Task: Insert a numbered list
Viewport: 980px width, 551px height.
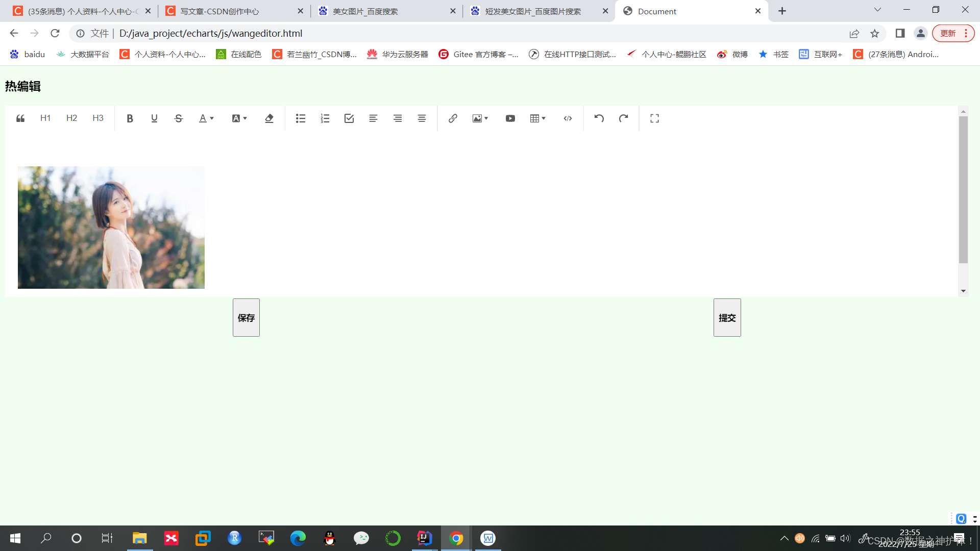Action: coord(325,118)
